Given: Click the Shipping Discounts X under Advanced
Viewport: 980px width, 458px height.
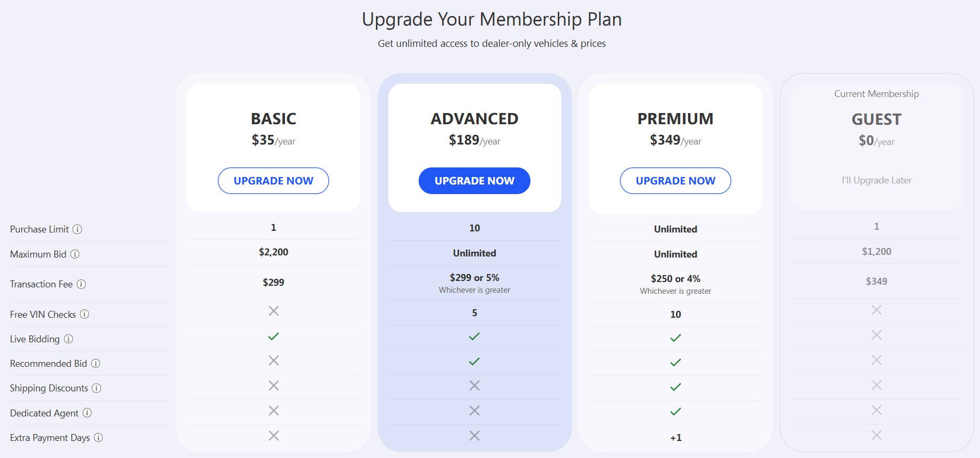Looking at the screenshot, I should pos(474,385).
